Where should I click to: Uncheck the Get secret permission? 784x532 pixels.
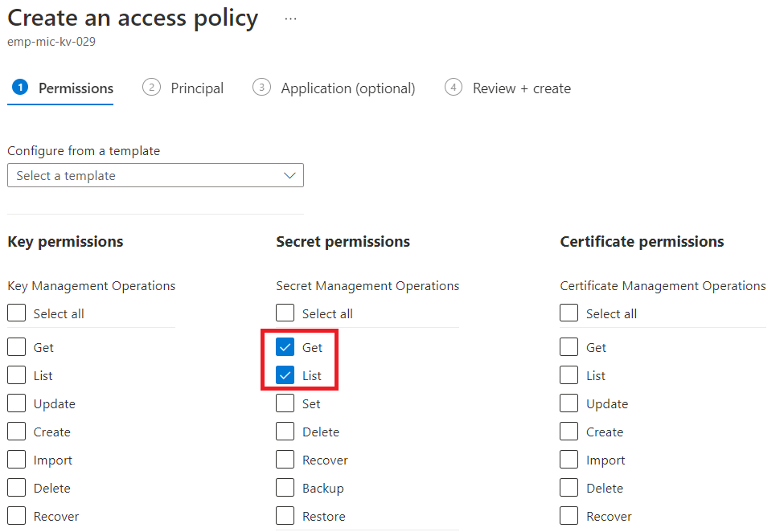[x=285, y=346]
